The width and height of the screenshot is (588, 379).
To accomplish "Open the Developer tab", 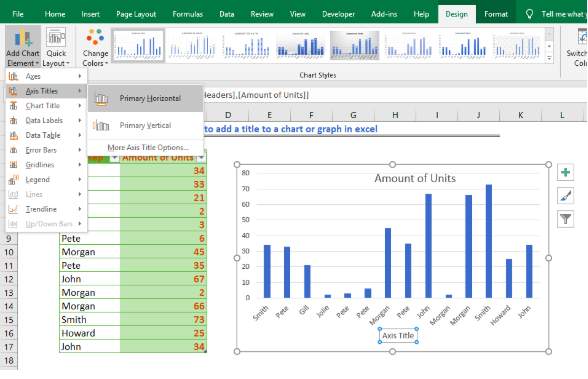I will coord(338,14).
